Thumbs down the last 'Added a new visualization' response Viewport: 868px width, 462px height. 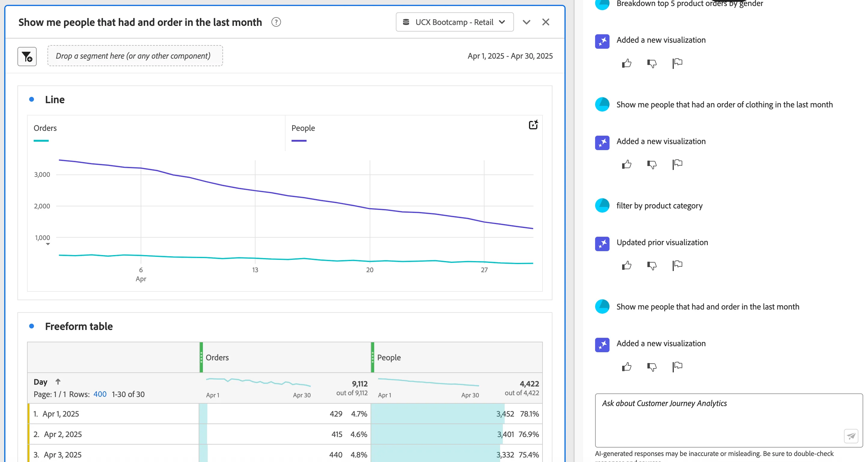tap(652, 367)
